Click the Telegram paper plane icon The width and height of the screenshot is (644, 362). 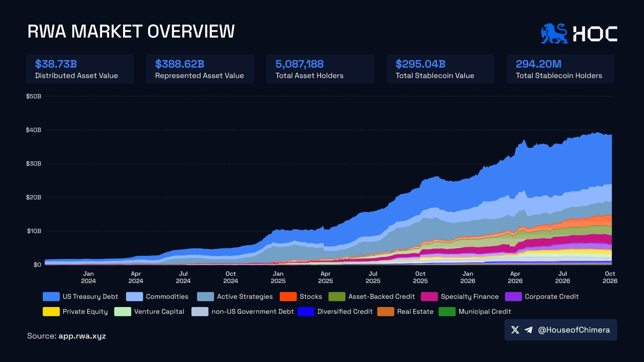529,330
